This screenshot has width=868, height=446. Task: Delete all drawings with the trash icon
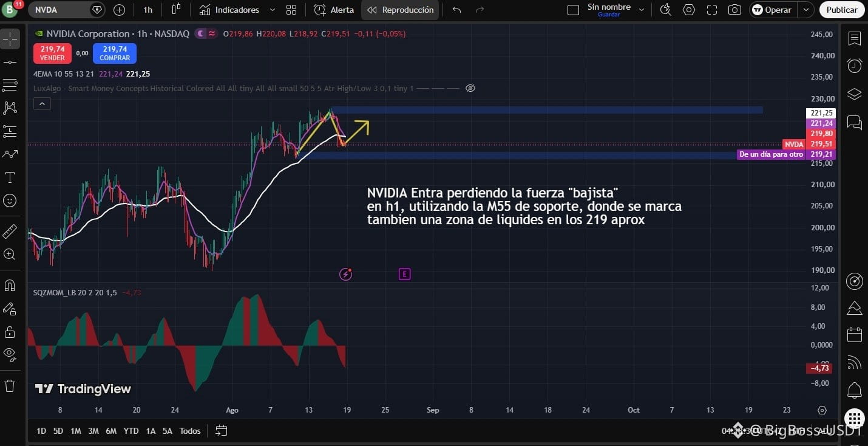click(x=10, y=386)
